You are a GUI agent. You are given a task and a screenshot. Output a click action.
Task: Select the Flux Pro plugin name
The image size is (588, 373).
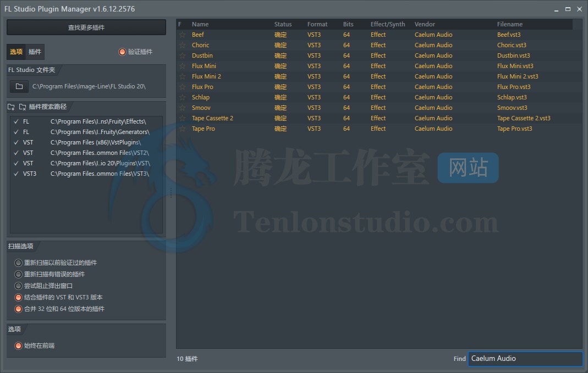[202, 87]
